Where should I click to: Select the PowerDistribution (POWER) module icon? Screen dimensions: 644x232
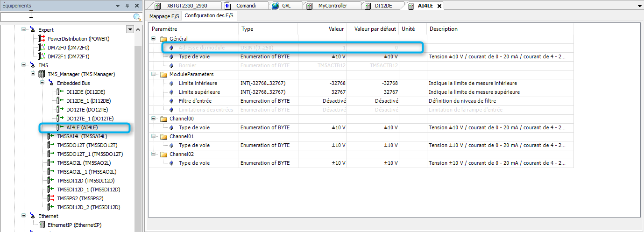(x=41, y=39)
